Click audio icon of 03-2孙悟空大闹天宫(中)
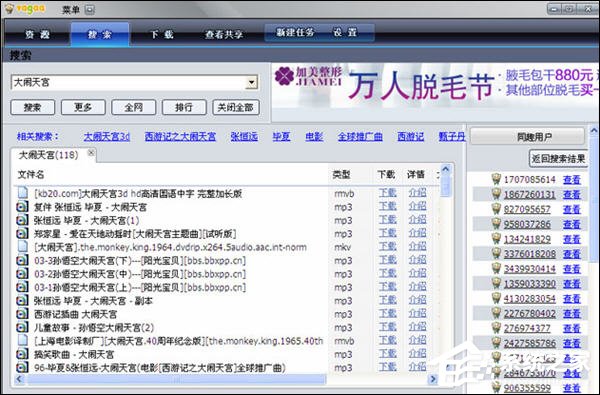Image resolution: width=600 pixels, height=395 pixels. [x=23, y=274]
